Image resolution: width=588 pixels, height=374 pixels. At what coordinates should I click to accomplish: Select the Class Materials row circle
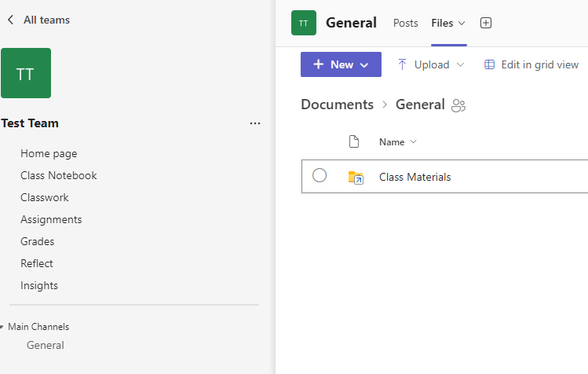pyautogui.click(x=320, y=175)
